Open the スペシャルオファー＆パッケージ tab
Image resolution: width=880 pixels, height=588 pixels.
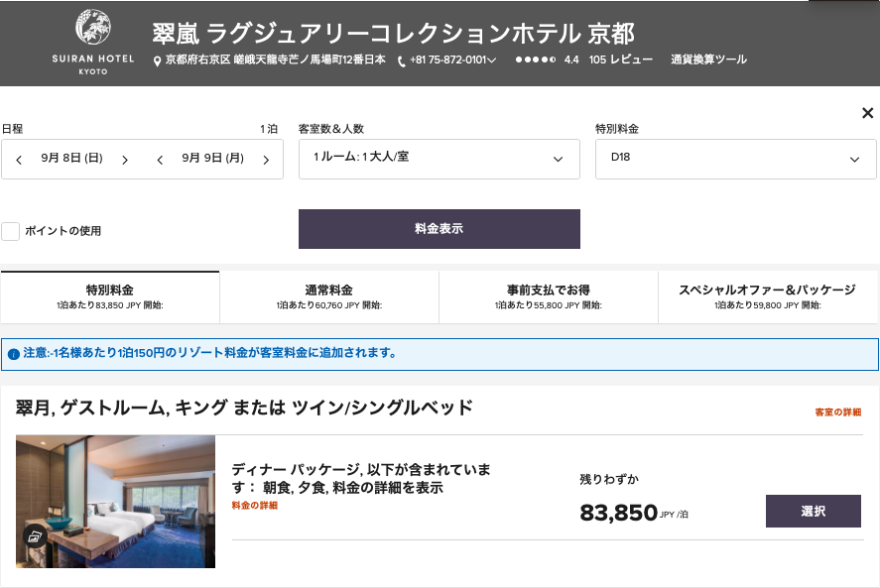(x=769, y=297)
